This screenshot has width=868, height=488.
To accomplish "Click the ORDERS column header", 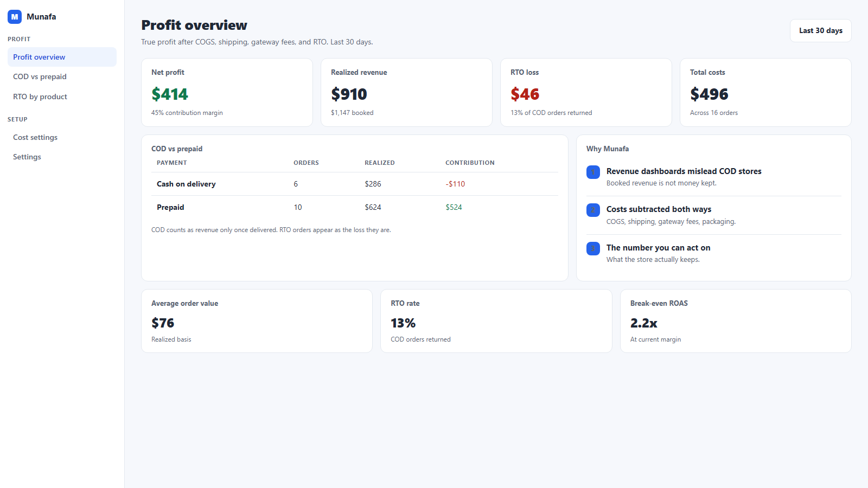I will pyautogui.click(x=306, y=163).
